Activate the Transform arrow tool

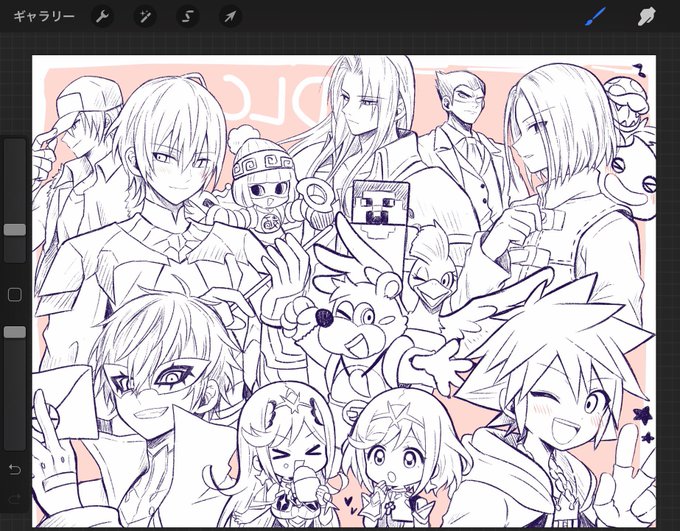[230, 17]
